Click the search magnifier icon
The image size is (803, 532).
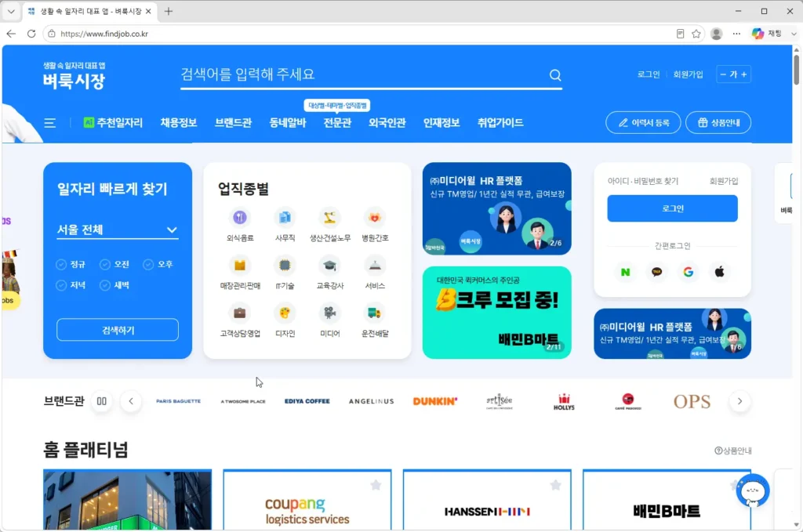(x=555, y=75)
